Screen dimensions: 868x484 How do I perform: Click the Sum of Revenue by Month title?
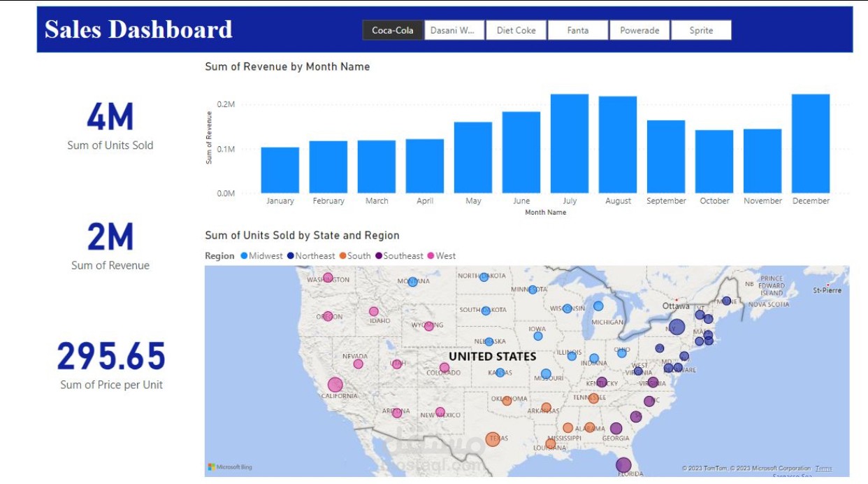pos(287,66)
